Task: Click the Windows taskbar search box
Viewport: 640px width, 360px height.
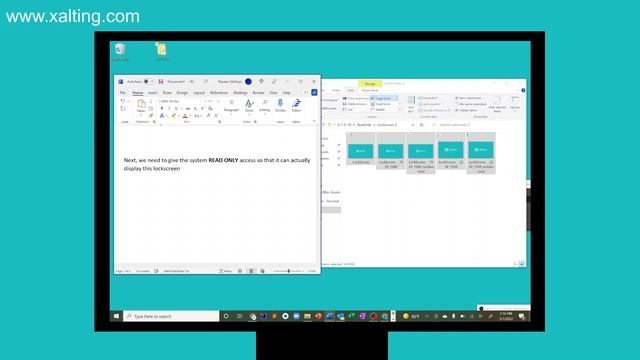Action: (171, 316)
